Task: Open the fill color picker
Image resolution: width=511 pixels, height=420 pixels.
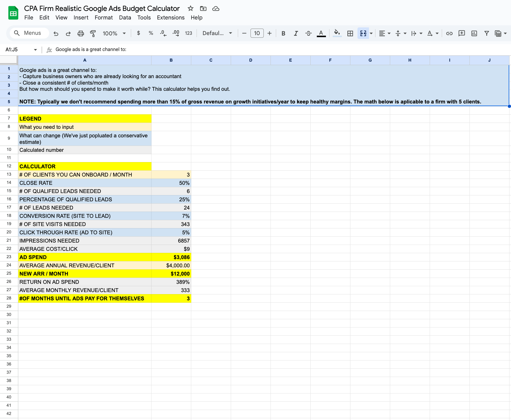Action: point(337,33)
